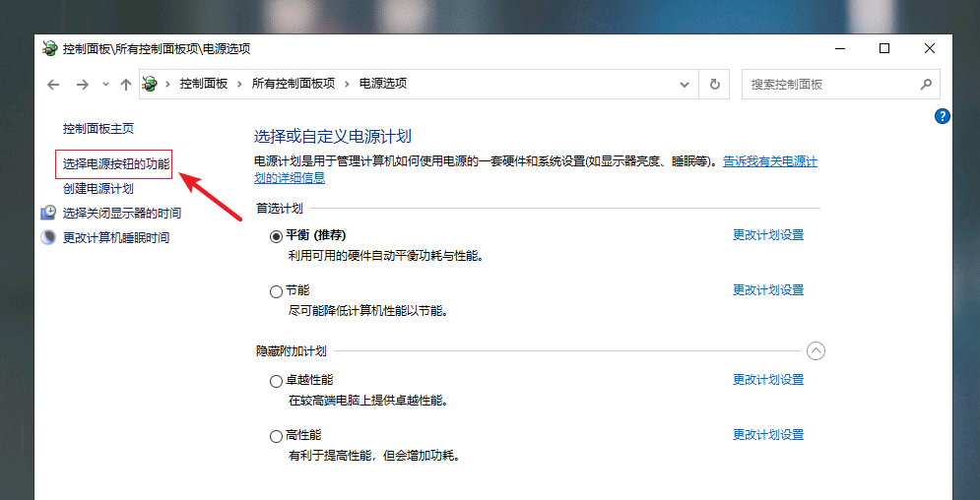Click 控制面板 in the breadcrumb path
Image resolution: width=980 pixels, height=500 pixels.
[204, 84]
